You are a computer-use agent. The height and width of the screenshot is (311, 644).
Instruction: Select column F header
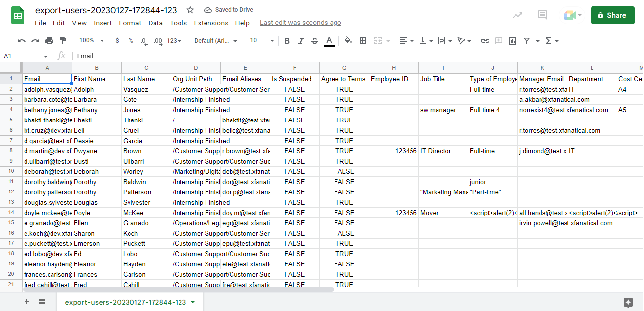(295, 68)
